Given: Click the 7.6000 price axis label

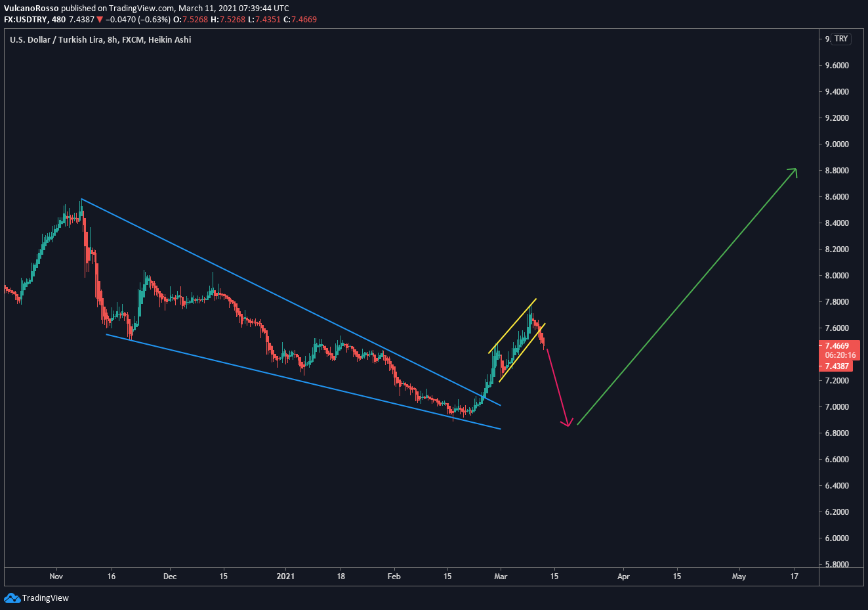Looking at the screenshot, I should point(837,328).
